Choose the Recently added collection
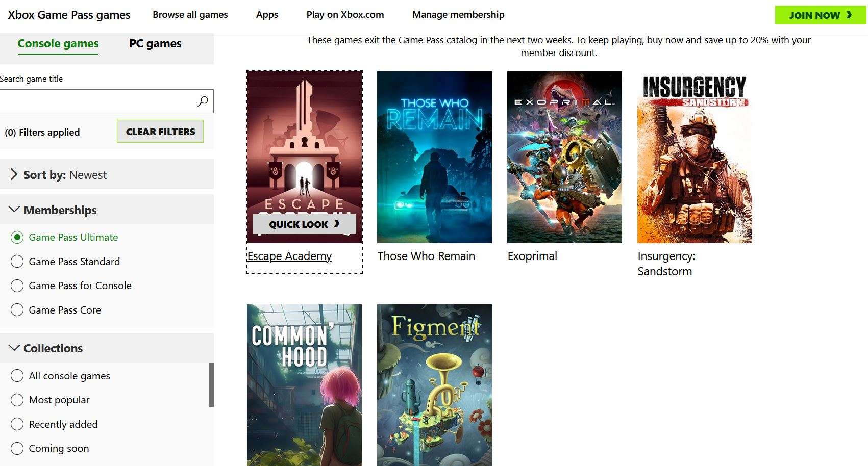Image resolution: width=868 pixels, height=466 pixels. [x=54, y=424]
